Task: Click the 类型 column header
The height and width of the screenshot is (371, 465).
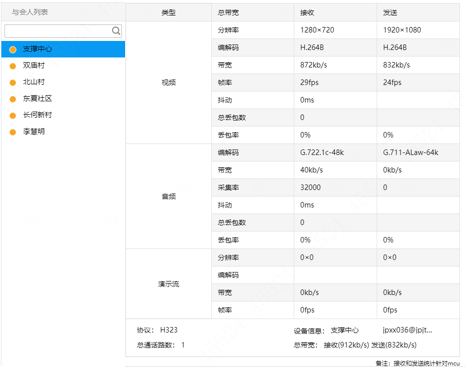Action: tap(169, 13)
